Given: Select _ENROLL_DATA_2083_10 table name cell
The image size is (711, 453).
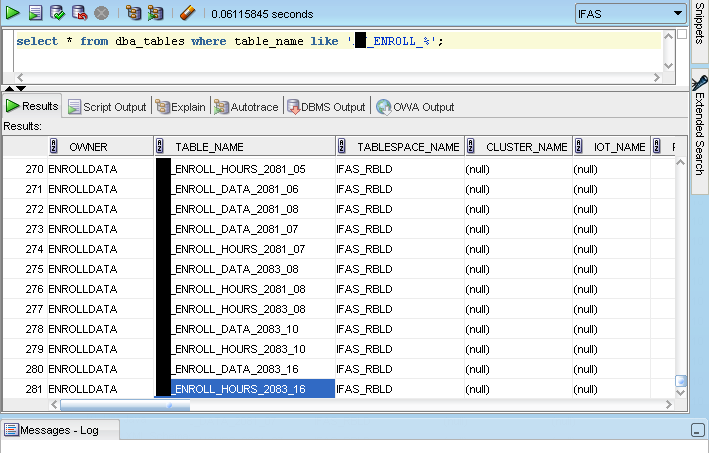Looking at the screenshot, I should [x=245, y=329].
